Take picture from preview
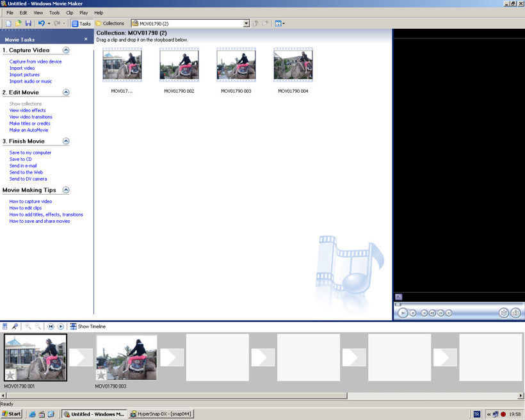 [515, 313]
